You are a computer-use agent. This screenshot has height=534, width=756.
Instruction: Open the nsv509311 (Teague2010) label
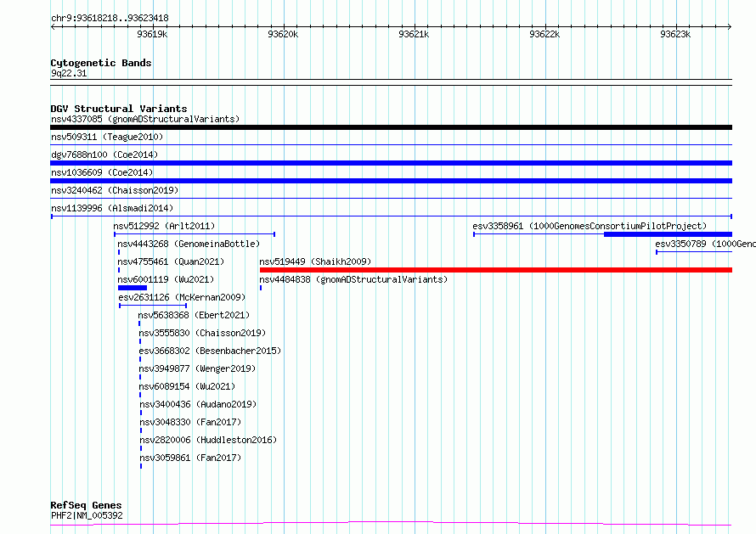point(107,137)
